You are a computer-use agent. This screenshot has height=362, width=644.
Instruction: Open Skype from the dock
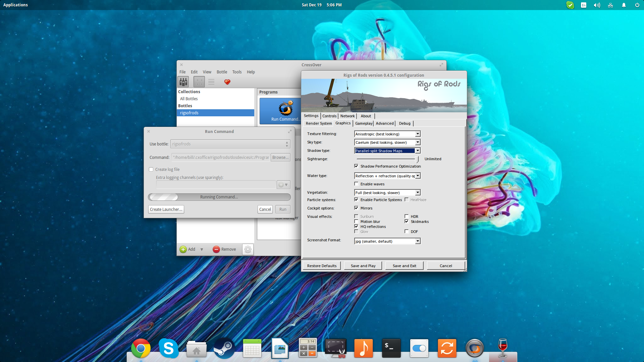pyautogui.click(x=169, y=349)
